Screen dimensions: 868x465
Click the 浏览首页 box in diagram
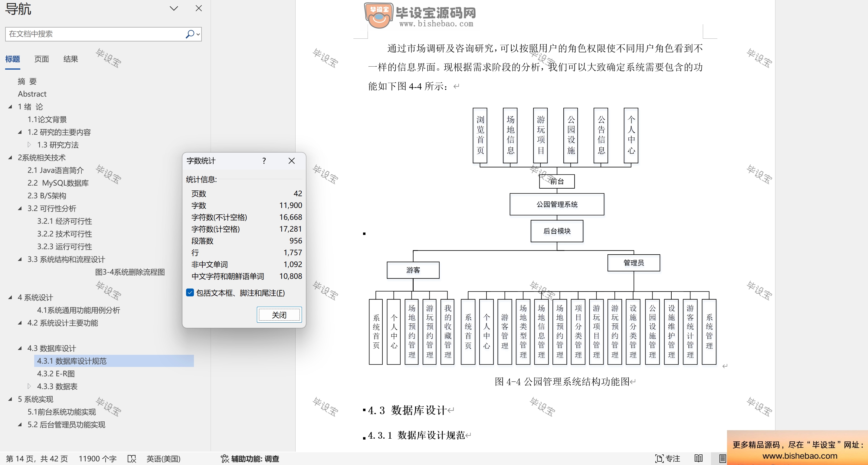click(x=480, y=136)
